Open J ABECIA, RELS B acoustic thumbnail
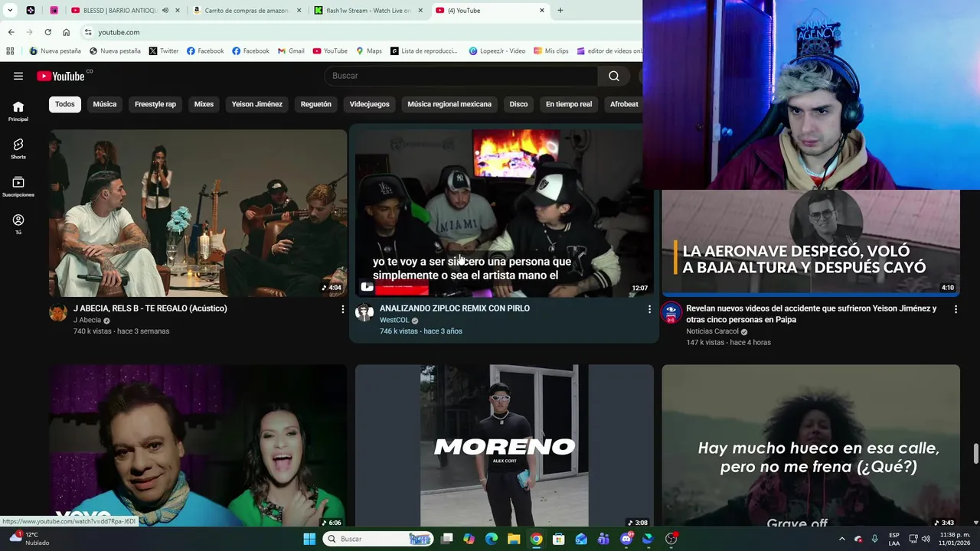Screen dimensions: 980x551 pos(198,213)
